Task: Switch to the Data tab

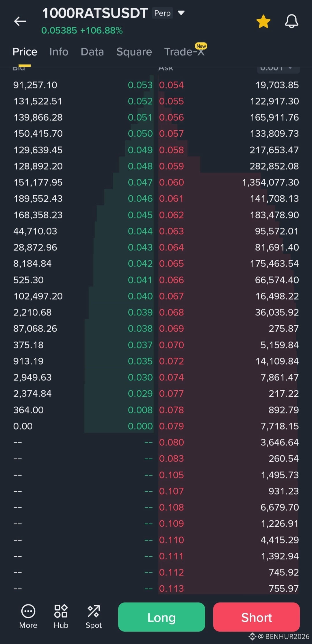Action: (x=92, y=52)
